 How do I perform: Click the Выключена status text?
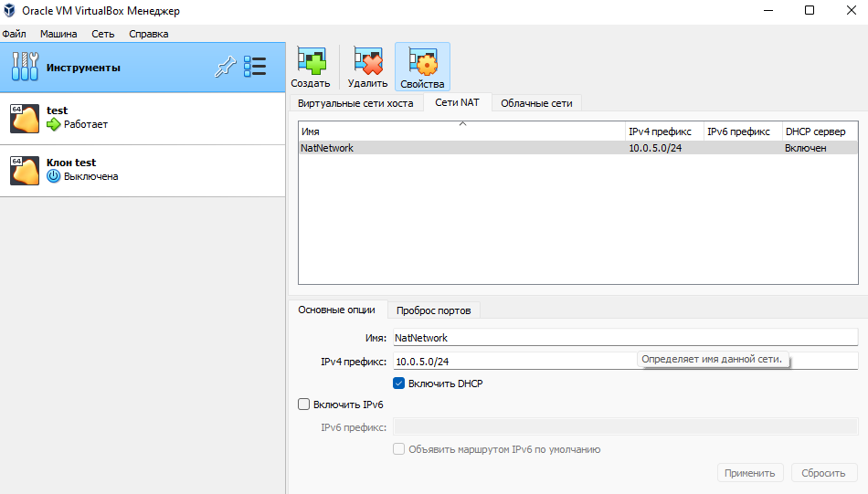tap(90, 176)
